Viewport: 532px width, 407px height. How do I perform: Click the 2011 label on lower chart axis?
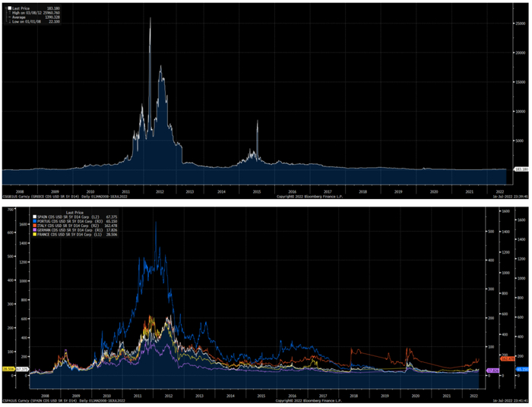click(x=138, y=396)
